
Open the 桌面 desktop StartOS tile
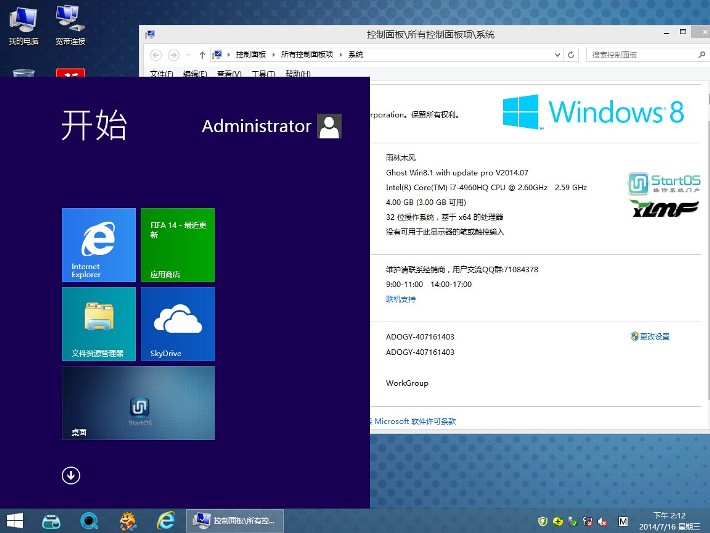(139, 403)
